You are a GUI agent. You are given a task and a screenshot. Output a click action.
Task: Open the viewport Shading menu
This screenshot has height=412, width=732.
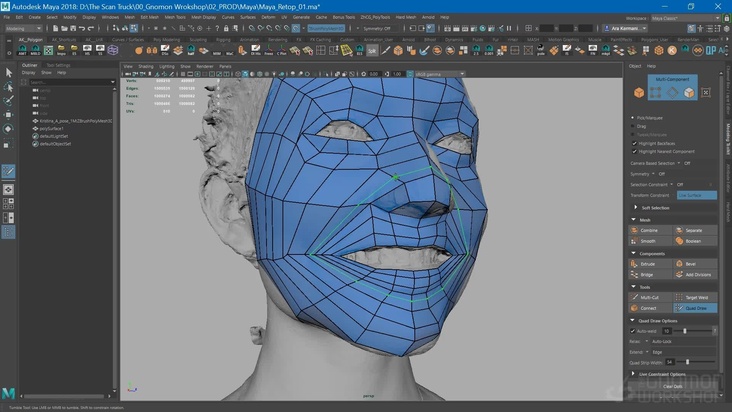146,66
